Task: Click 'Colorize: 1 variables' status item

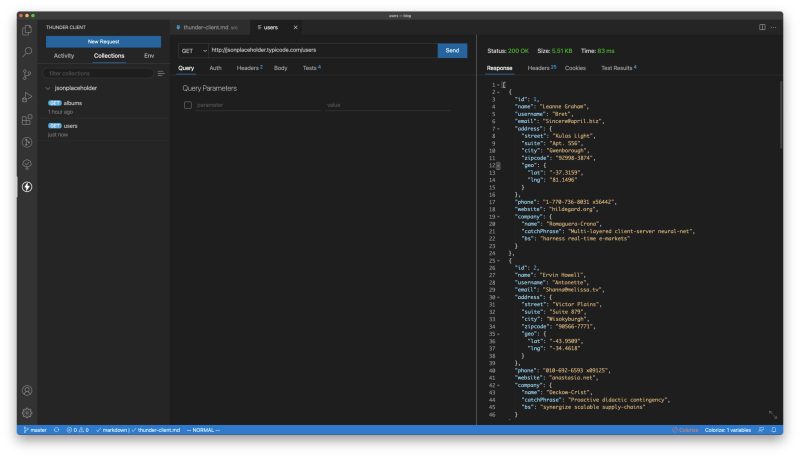Action: [x=728, y=430]
